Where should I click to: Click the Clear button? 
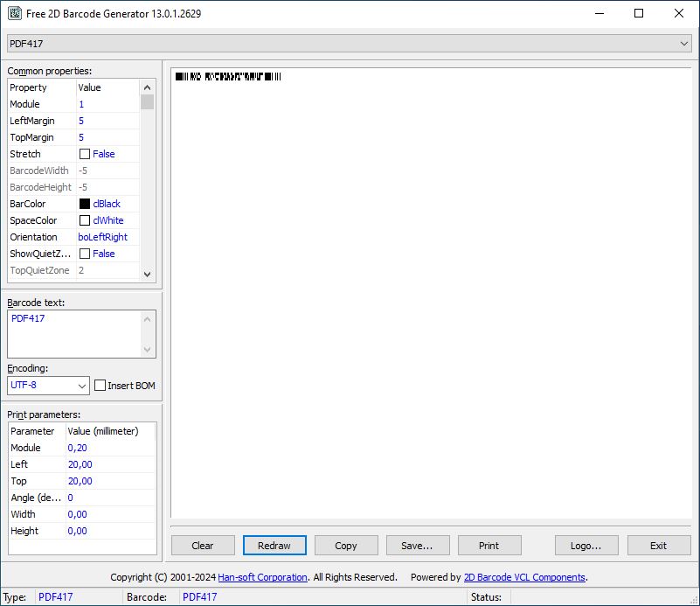(x=203, y=546)
